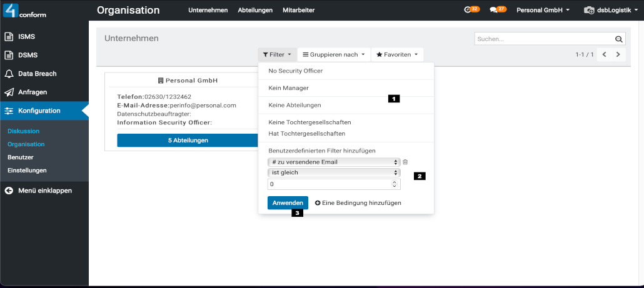The width and height of the screenshot is (644, 288).
Task: Click the search magnifier icon
Action: [619, 39]
